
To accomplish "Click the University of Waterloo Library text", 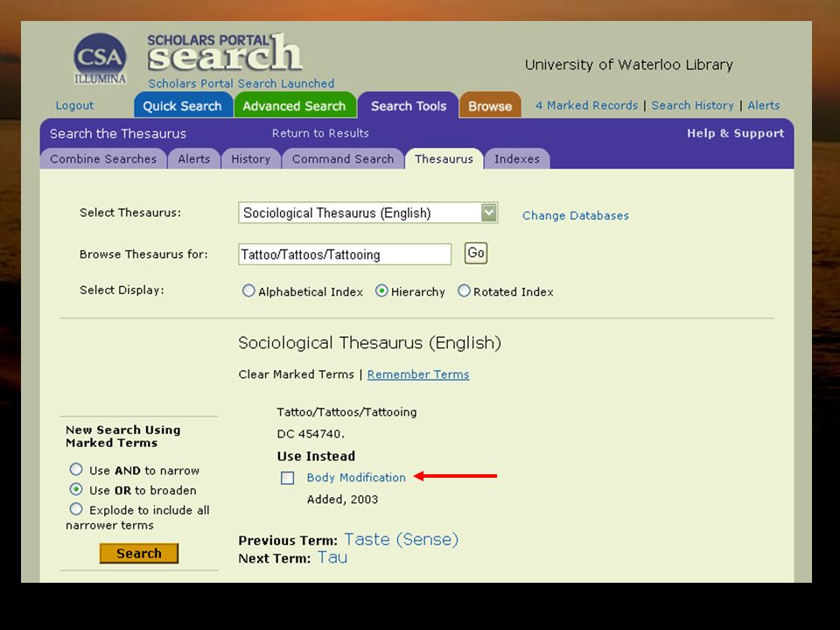I will click(x=629, y=65).
